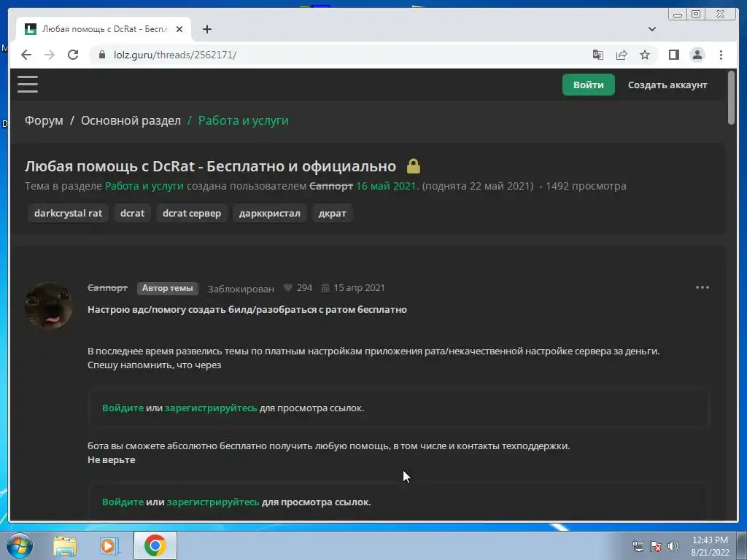Reload the page with the refresh icon
Screen dimensions: 747x560
coord(73,55)
